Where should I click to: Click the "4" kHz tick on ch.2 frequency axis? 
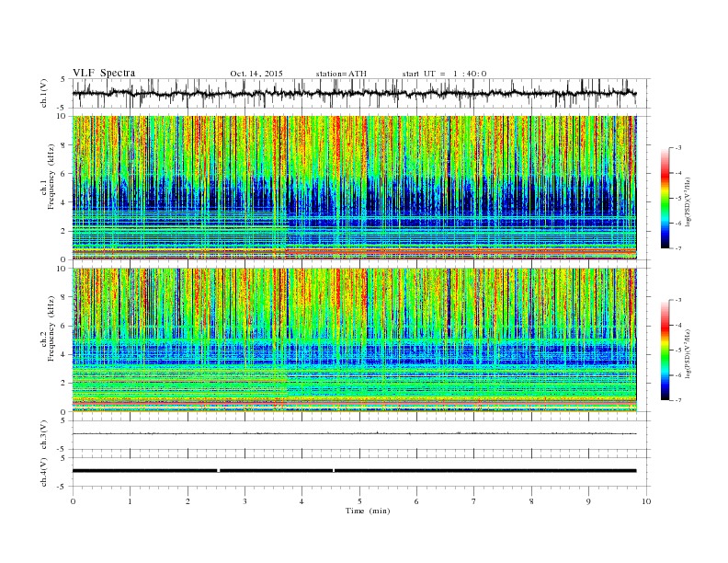click(x=63, y=354)
